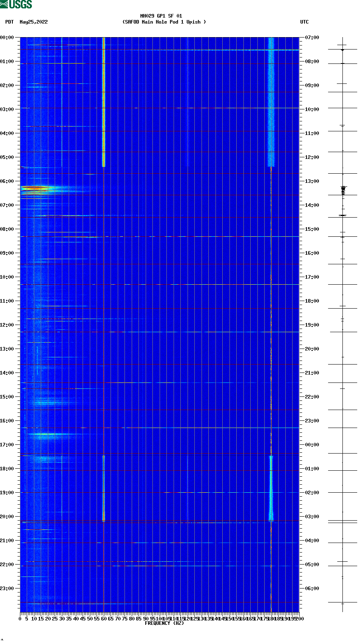Screen dimensions: 360x644
Task: Click the PDT timezone label
Action: [9, 22]
